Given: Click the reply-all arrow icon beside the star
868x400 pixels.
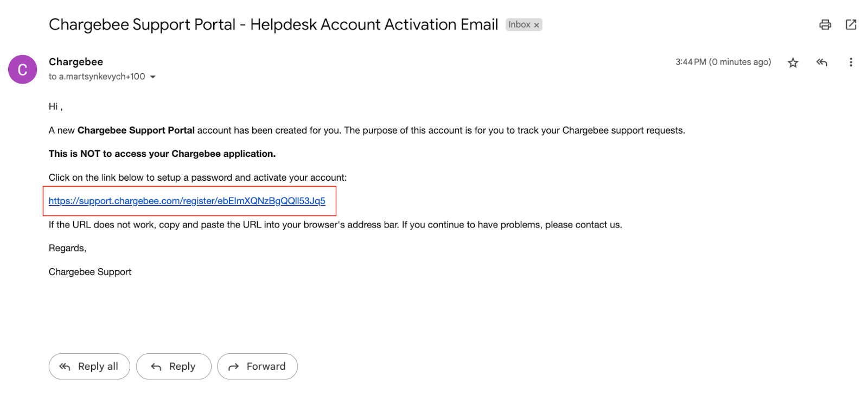Looking at the screenshot, I should [821, 62].
